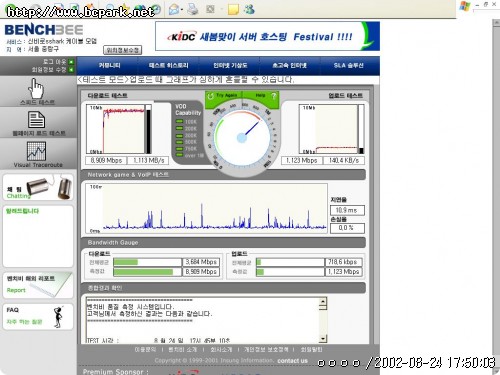Click the 로그 아웃 link
500x375 pixels.
(x=55, y=62)
